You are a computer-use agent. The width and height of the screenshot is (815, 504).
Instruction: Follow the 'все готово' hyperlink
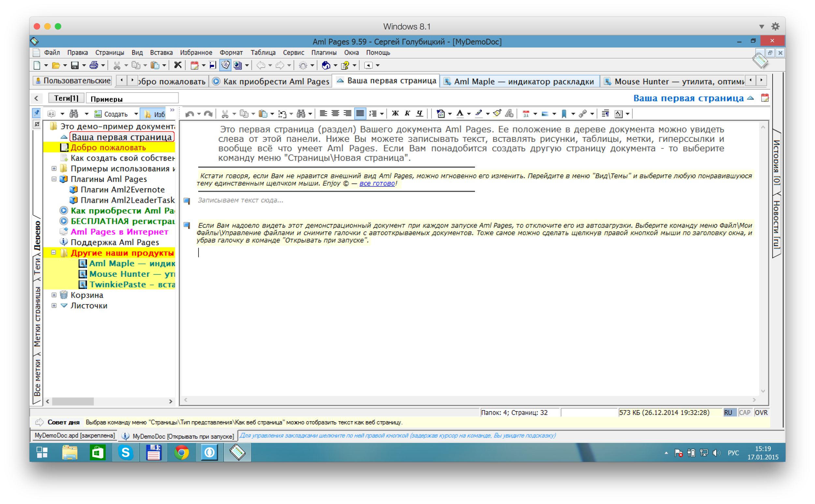tap(377, 183)
